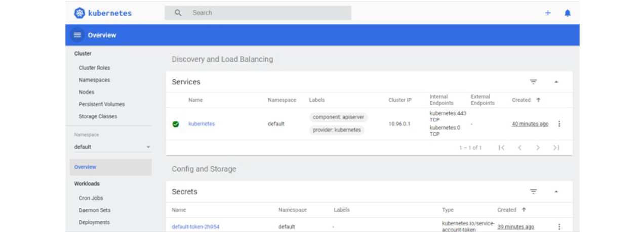
Task: Open Persistent Volumes in sidebar
Action: [x=102, y=104]
